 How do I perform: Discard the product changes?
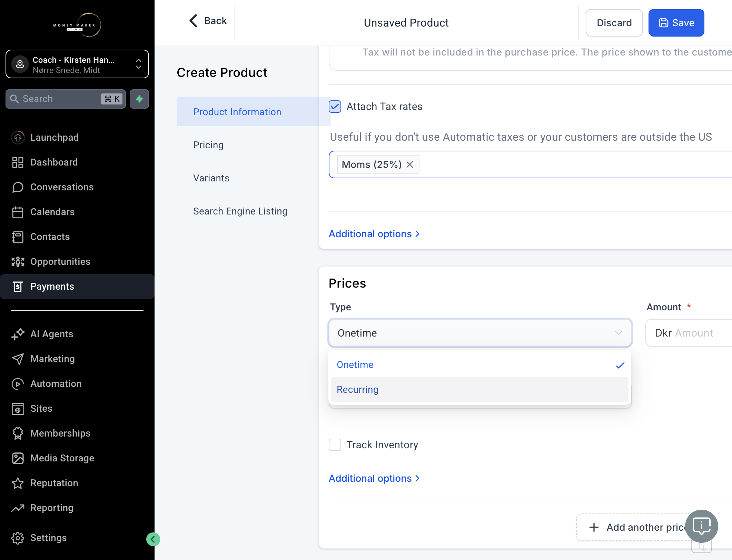tap(614, 23)
